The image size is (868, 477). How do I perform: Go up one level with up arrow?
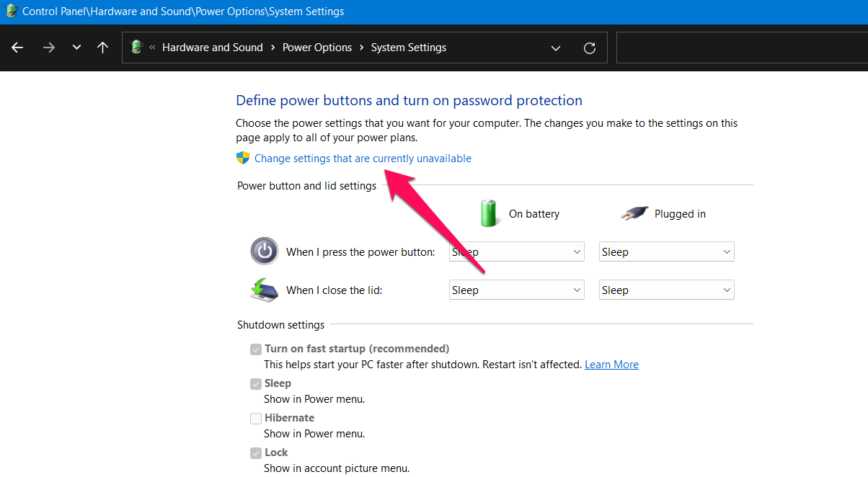(x=103, y=48)
